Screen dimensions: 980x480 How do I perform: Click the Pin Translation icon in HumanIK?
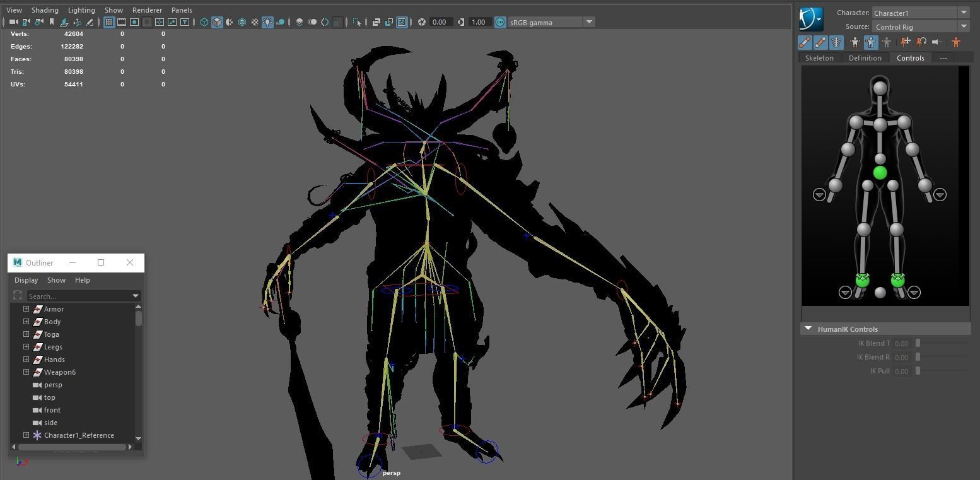pyautogui.click(x=906, y=42)
